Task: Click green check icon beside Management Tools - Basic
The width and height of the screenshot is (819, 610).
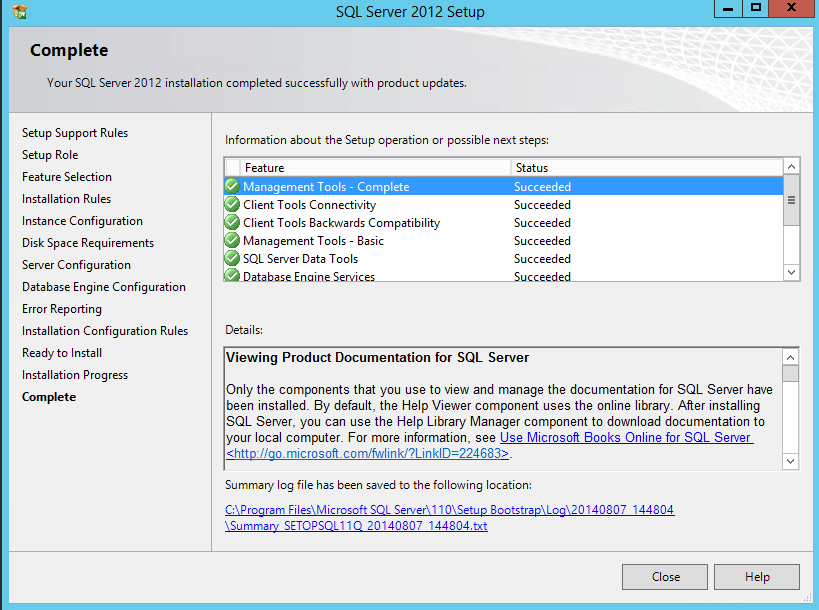Action: pos(232,240)
